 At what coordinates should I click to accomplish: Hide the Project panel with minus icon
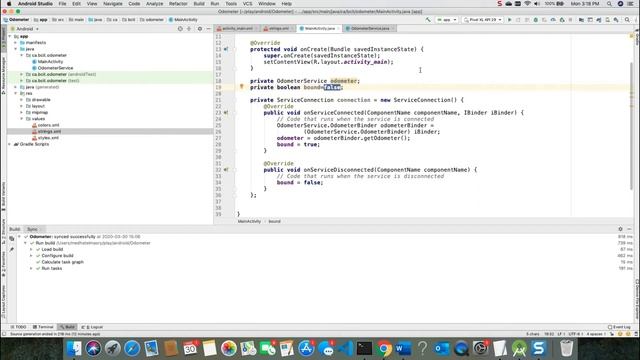pyautogui.click(x=209, y=29)
